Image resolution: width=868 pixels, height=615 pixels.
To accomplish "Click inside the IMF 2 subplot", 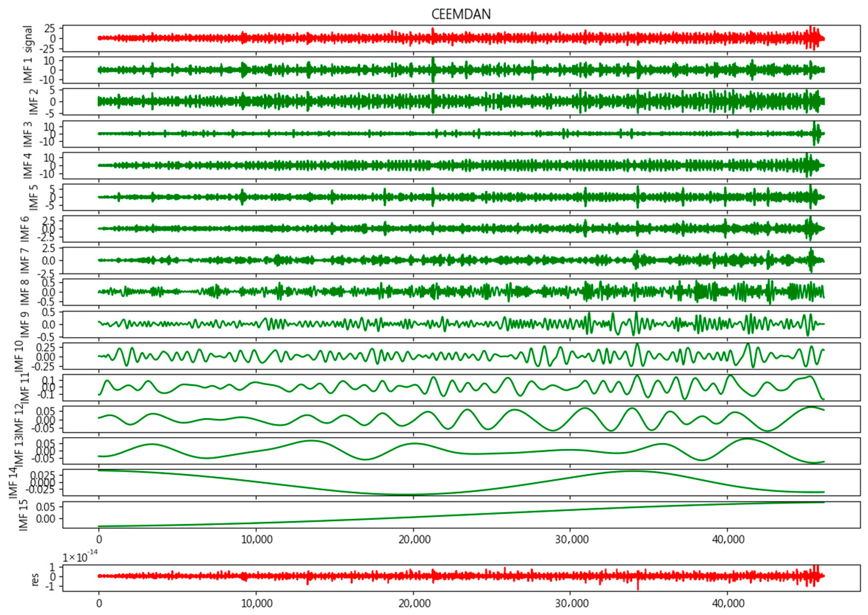I will [461, 101].
